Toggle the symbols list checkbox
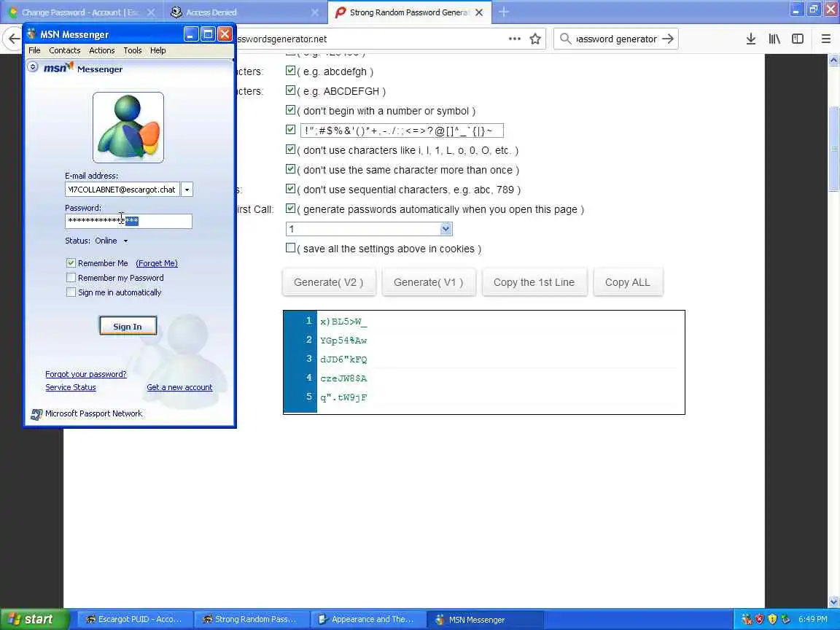840x630 pixels. coord(290,130)
